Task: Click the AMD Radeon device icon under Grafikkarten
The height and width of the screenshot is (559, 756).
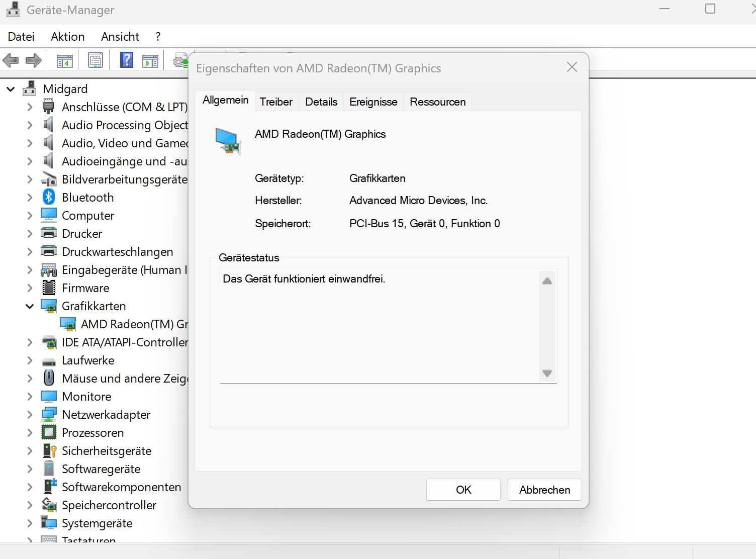Action: tap(67, 324)
